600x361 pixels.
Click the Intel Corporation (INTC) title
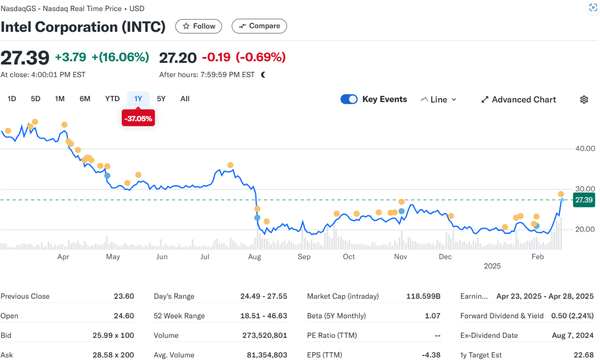83,27
